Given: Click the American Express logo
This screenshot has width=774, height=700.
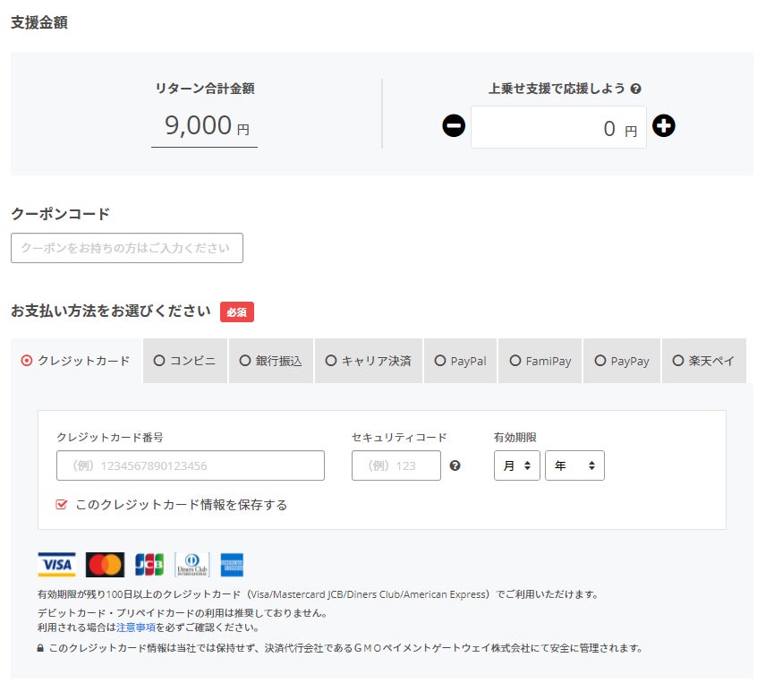Looking at the screenshot, I should coord(232,564).
